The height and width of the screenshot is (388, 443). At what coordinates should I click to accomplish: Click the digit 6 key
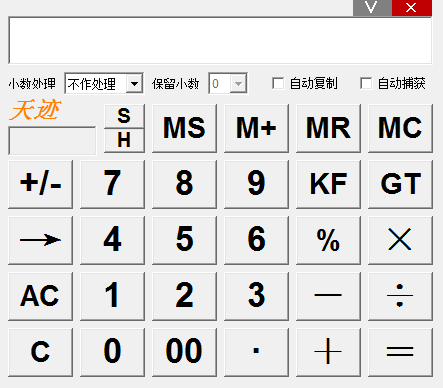point(256,240)
